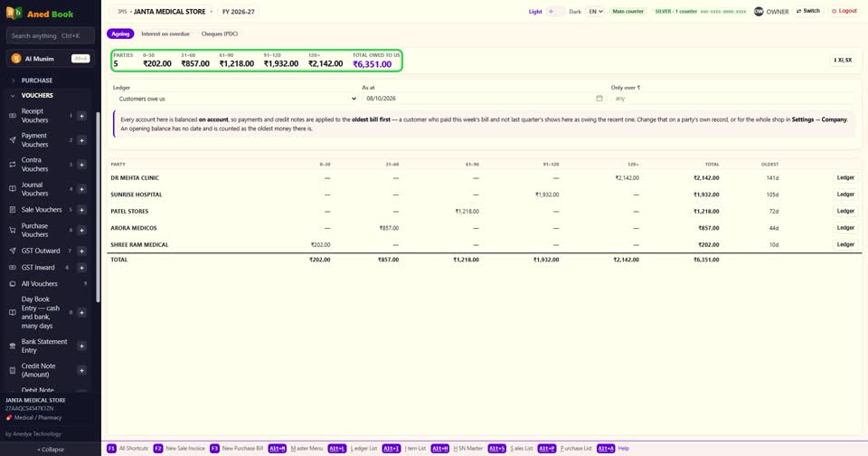Open the GST Outward icon
Viewport: 868px width, 456px height.
click(12, 251)
